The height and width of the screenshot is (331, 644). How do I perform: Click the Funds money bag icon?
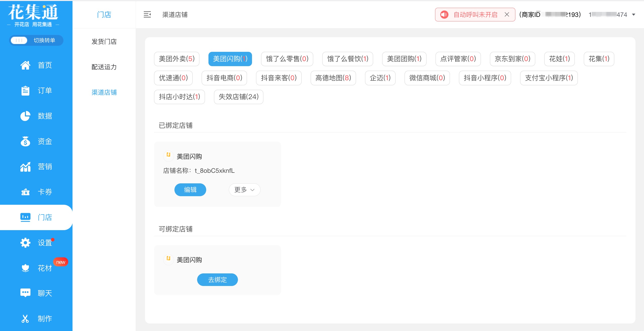coord(25,141)
